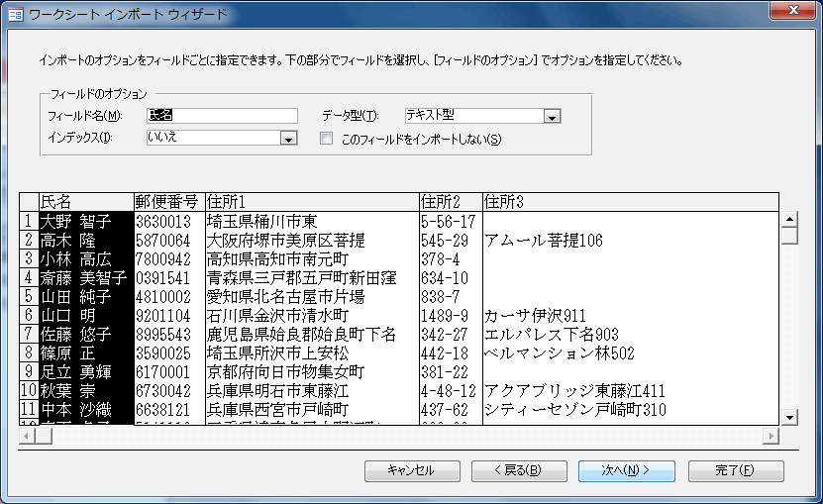Click the フィールド名 input field
Image resolution: width=823 pixels, height=504 pixels.
[222, 116]
